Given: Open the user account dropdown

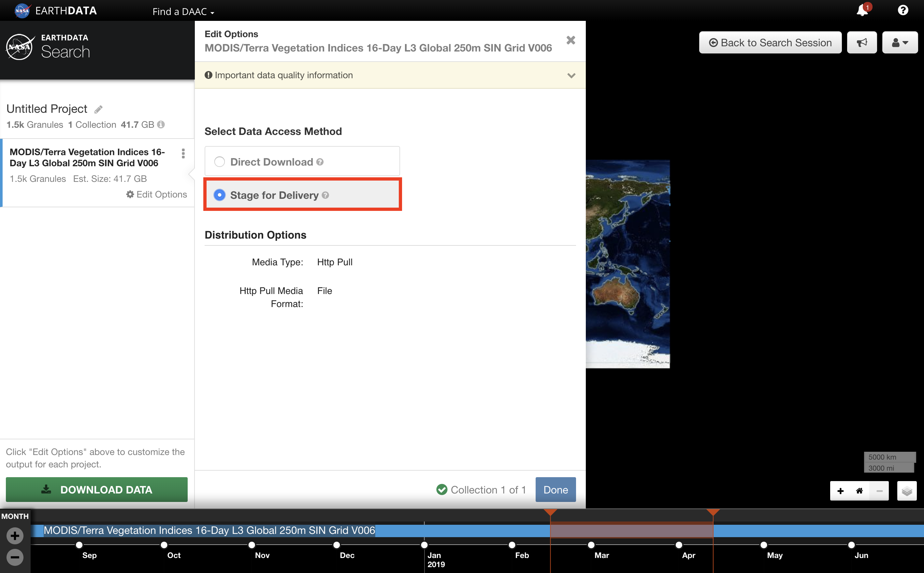Looking at the screenshot, I should [x=900, y=42].
